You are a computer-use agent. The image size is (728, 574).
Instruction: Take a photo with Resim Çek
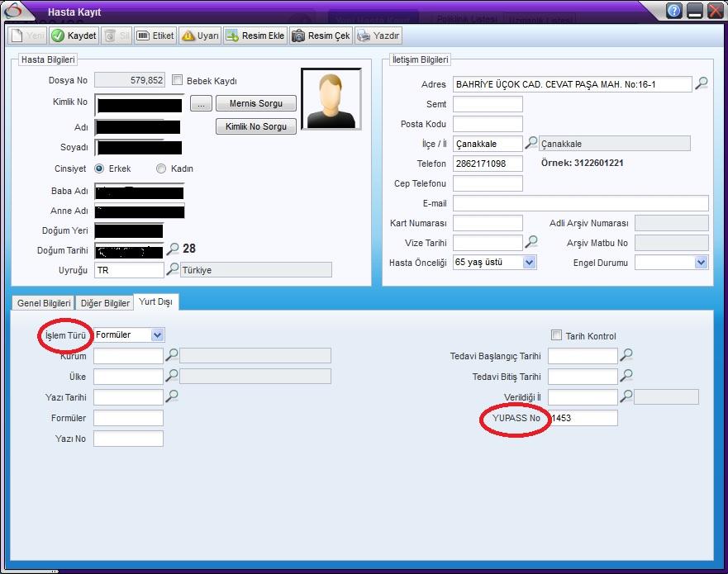321,36
